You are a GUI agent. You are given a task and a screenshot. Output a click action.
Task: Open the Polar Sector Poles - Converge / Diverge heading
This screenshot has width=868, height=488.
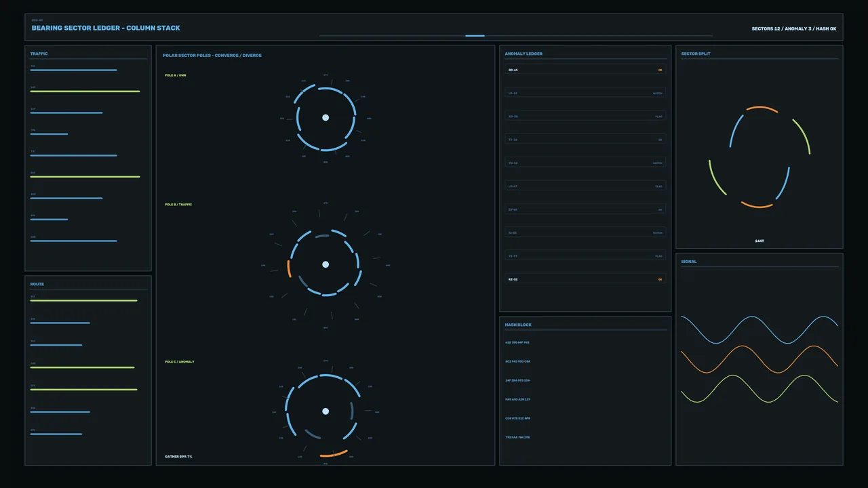(x=212, y=56)
